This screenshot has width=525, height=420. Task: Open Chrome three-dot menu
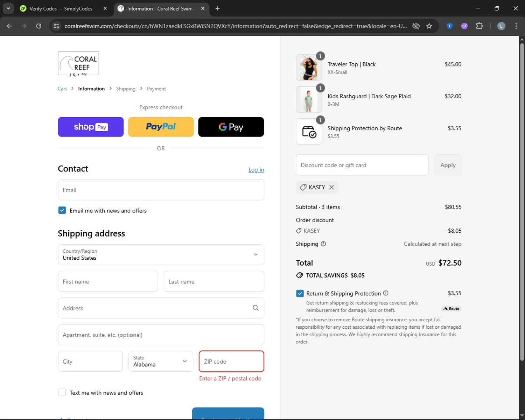516,26
